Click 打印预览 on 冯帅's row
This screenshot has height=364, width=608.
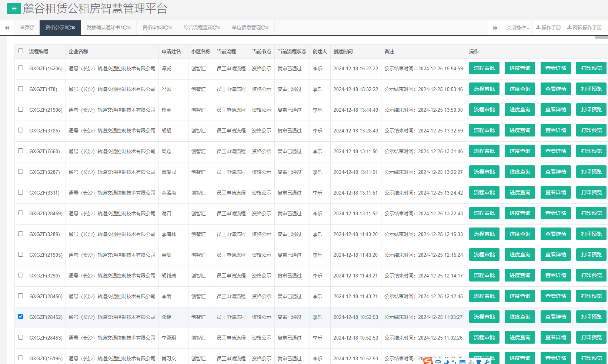click(591, 88)
